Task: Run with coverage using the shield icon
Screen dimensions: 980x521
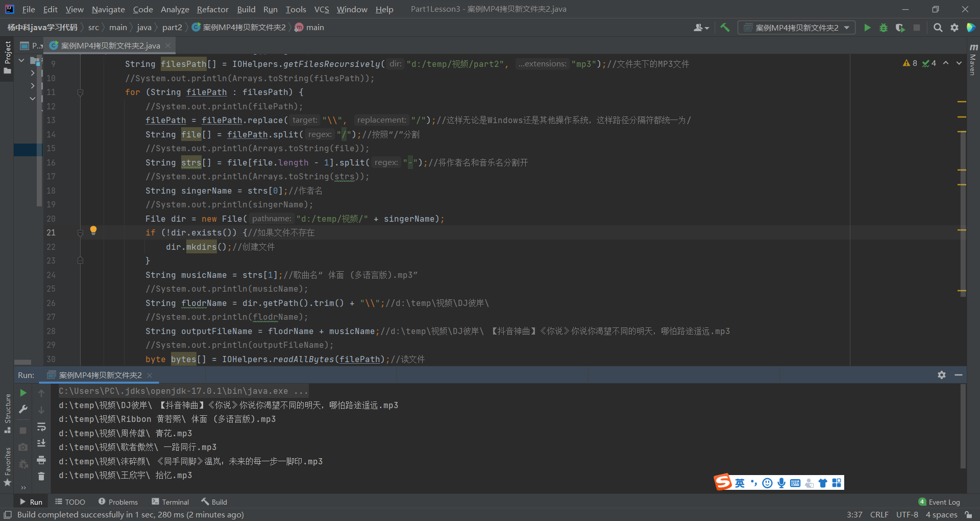Action: click(900, 28)
